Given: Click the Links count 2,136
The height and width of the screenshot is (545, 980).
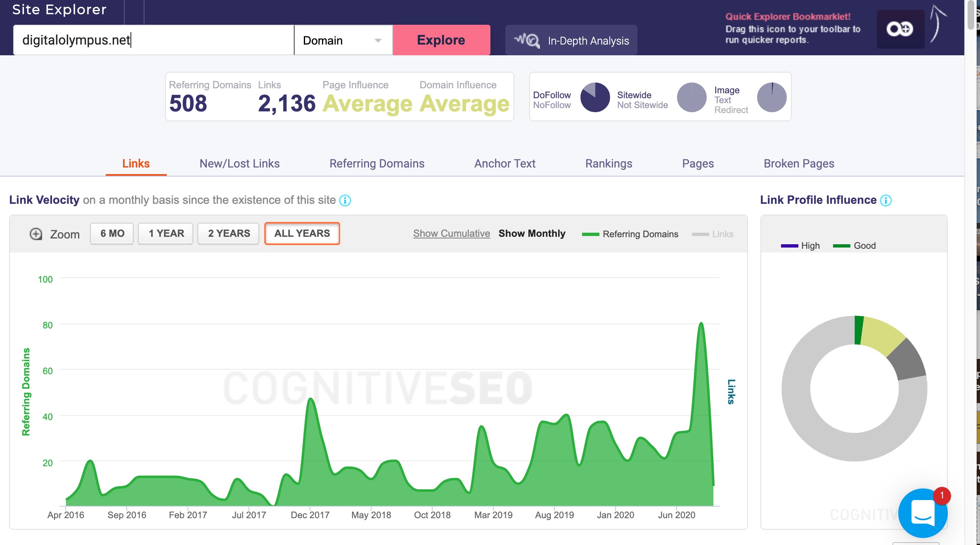Looking at the screenshot, I should click(x=286, y=103).
